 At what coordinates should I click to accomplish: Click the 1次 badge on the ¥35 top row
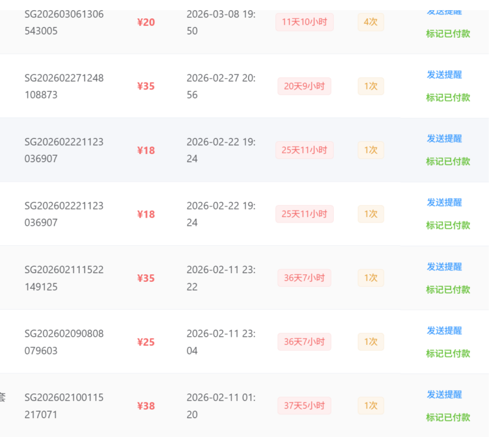pyautogui.click(x=370, y=86)
